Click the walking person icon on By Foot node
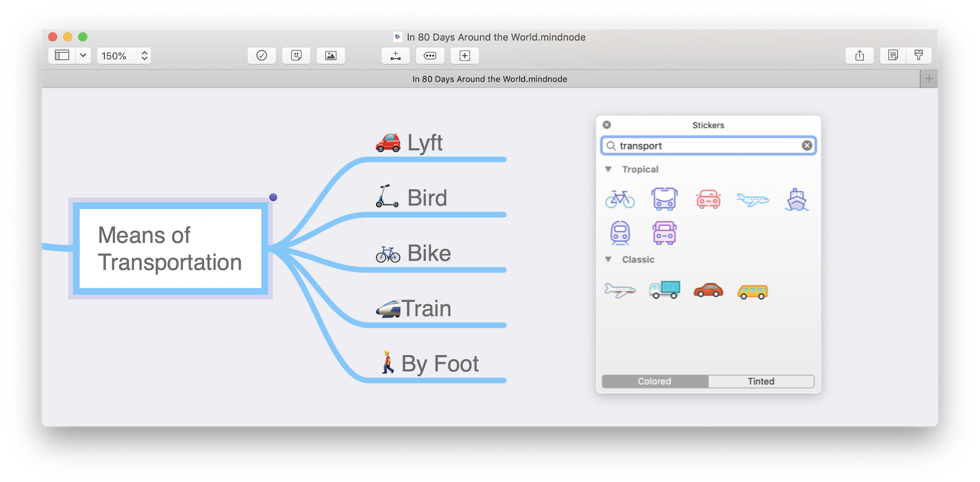This screenshot has width=980, height=482. [x=388, y=363]
